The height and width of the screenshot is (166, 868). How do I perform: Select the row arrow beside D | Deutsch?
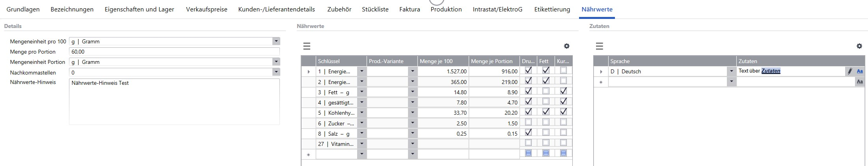point(601,72)
